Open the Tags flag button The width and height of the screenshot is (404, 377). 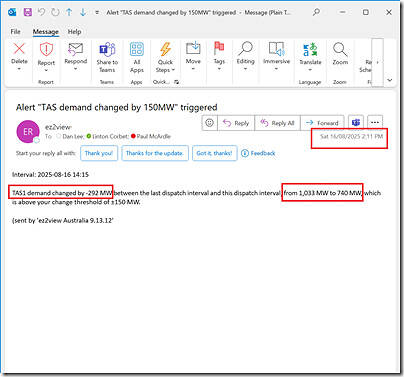(219, 49)
